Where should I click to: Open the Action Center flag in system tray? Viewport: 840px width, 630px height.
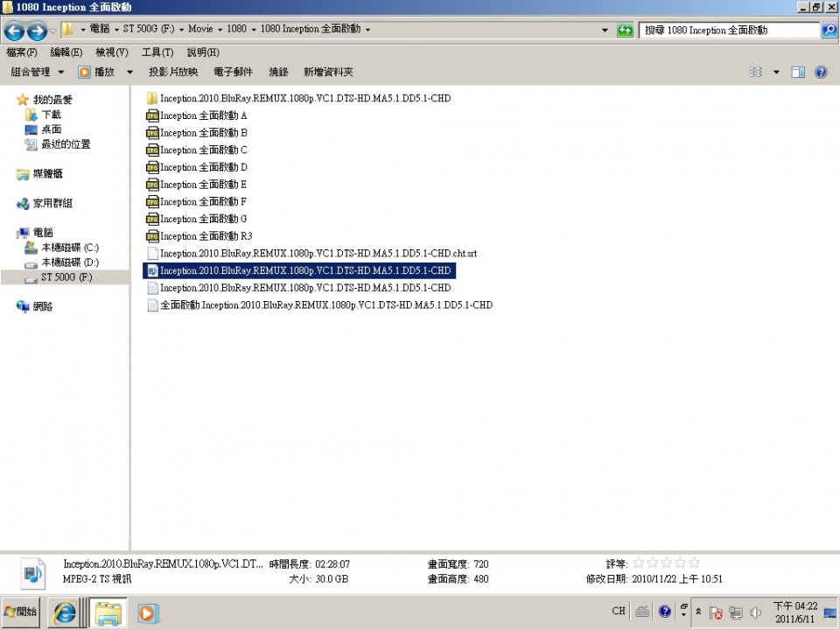tap(717, 611)
